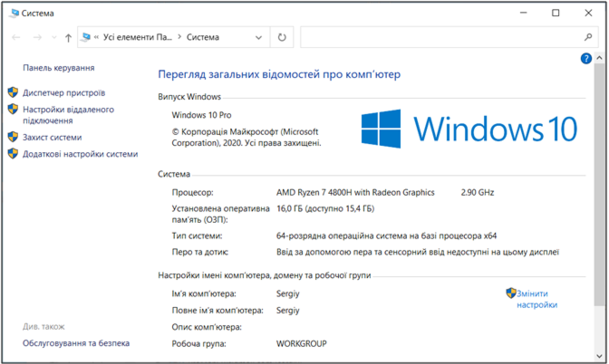The height and width of the screenshot is (364, 609).
Task: Click the vertical scrollbar thumb
Action: (599, 185)
